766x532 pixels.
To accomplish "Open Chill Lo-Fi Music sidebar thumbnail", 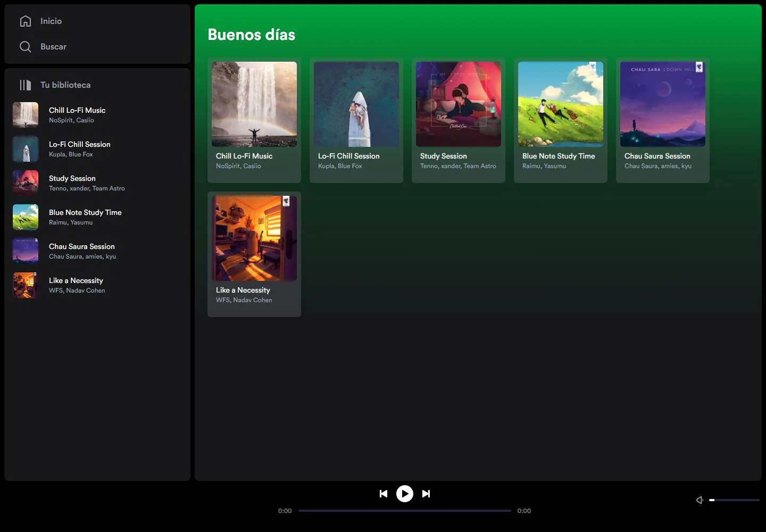I will 26,115.
